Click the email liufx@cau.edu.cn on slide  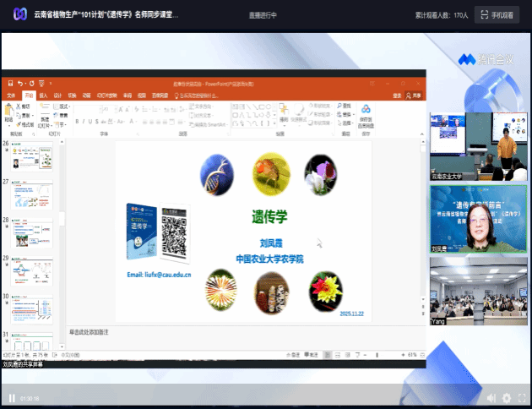[x=159, y=275]
